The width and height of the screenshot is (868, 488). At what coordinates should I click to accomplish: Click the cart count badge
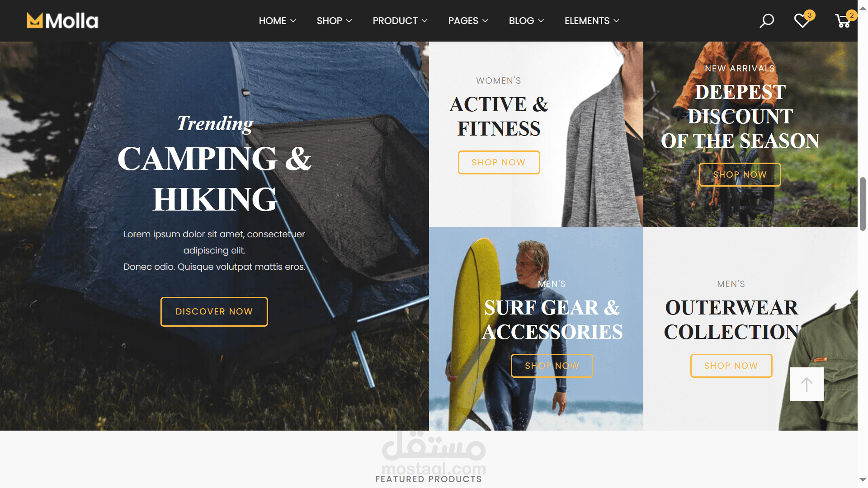point(852,15)
